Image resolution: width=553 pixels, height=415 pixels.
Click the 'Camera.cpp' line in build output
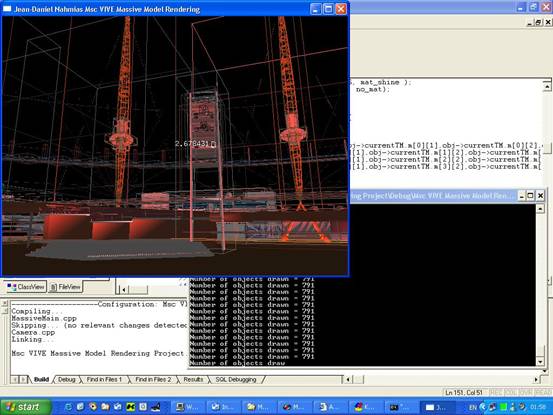33,332
